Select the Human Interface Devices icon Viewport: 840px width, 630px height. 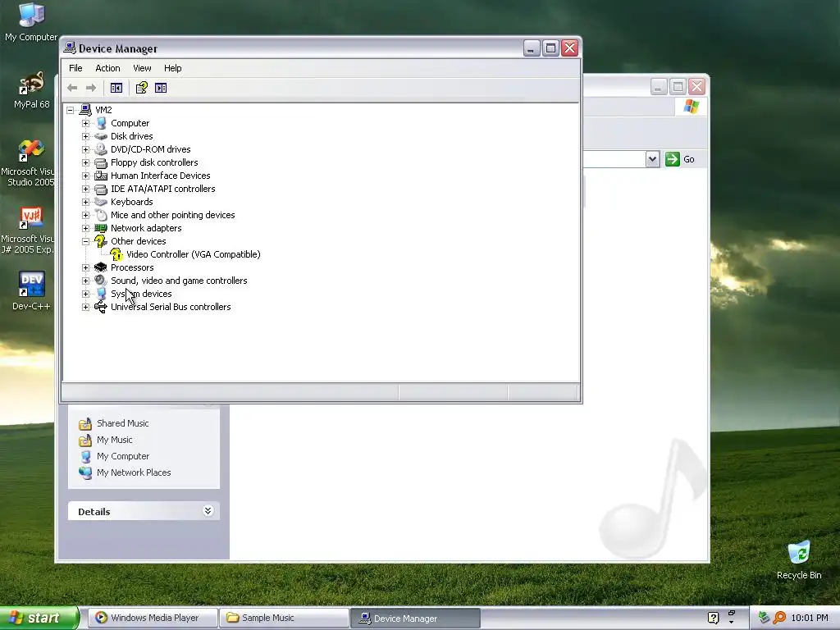click(101, 176)
